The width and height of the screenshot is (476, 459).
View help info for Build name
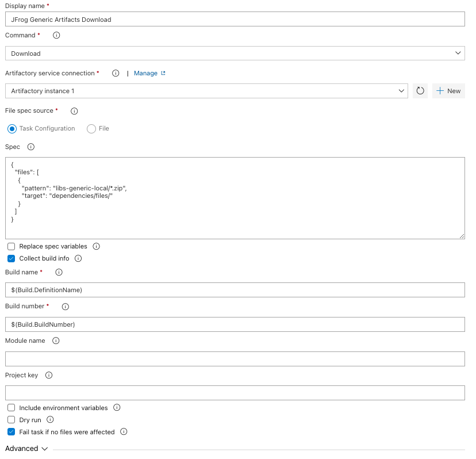(x=58, y=272)
